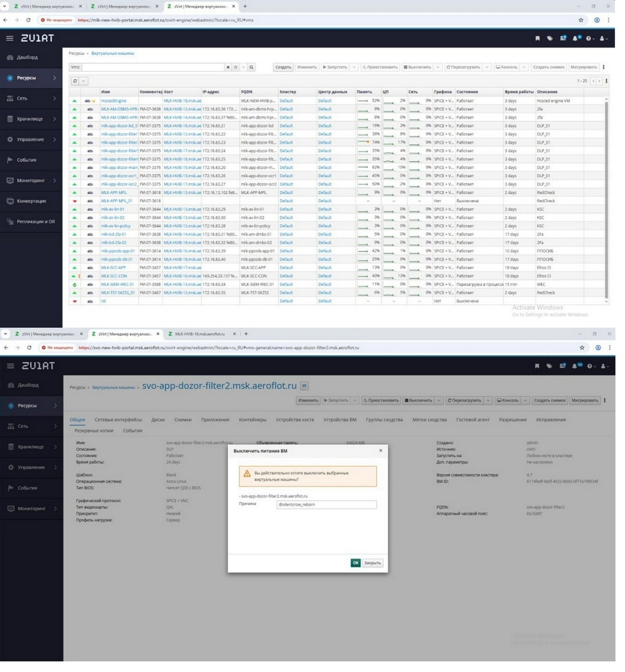
Task: Open MLK-SIEM-WEC-01 VM link in table
Action: (x=117, y=285)
